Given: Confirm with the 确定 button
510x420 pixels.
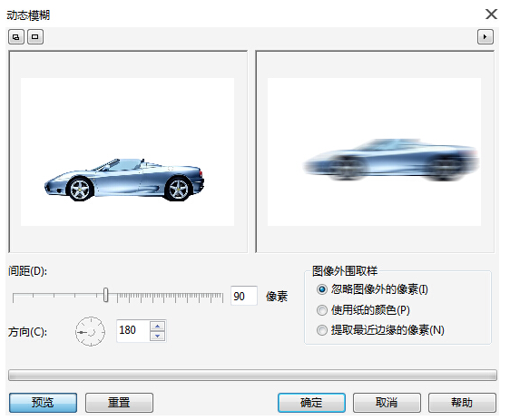Looking at the screenshot, I should pyautogui.click(x=311, y=403).
